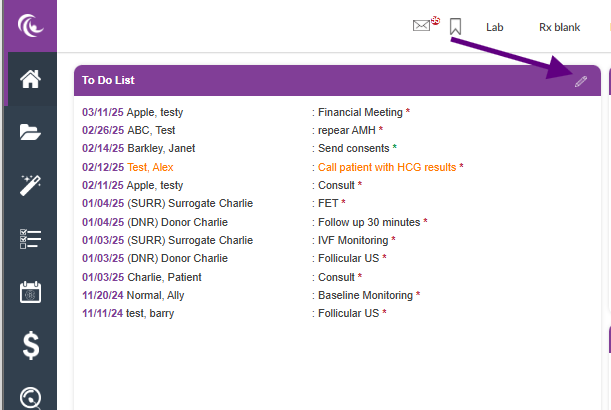Viewport: 611px width, 410px height.
Task: Select Consult task for Apple, testy
Action: click(336, 185)
